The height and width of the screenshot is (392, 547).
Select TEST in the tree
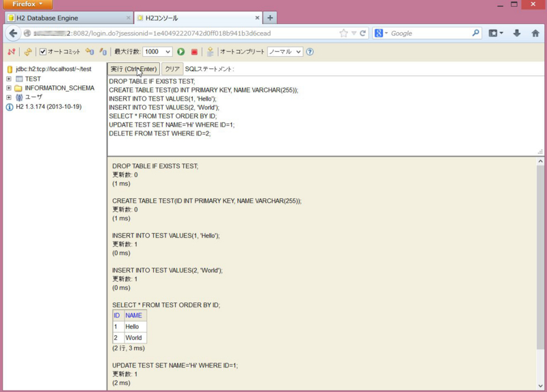(33, 79)
